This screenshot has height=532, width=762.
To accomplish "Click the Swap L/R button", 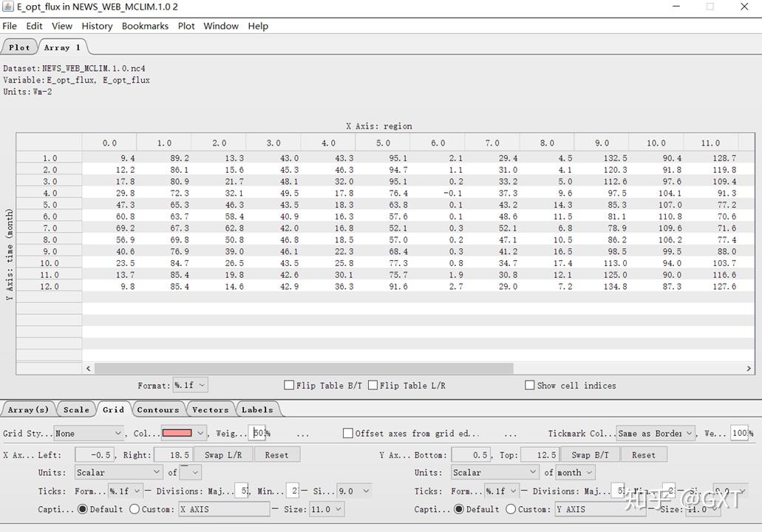I will [224, 454].
